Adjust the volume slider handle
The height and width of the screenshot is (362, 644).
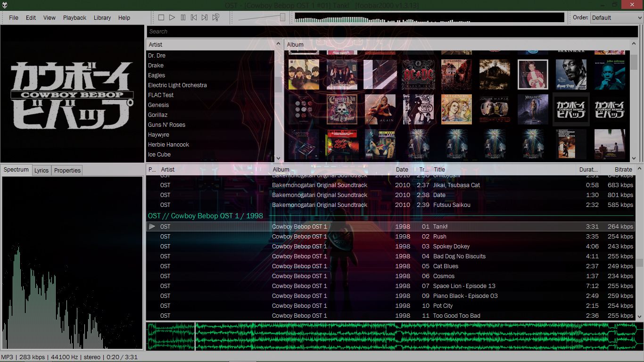click(282, 17)
